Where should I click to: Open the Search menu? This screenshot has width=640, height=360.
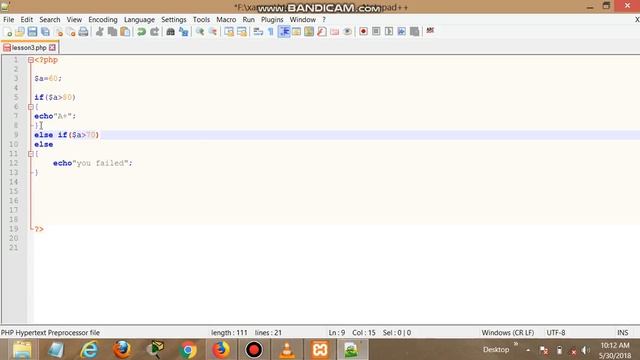tap(50, 20)
